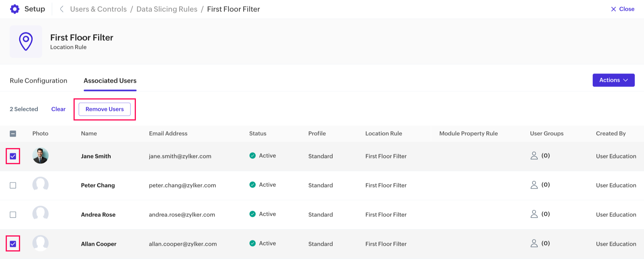Click Peter Chang's user groups icon
The width and height of the screenshot is (644, 274).
(x=534, y=185)
